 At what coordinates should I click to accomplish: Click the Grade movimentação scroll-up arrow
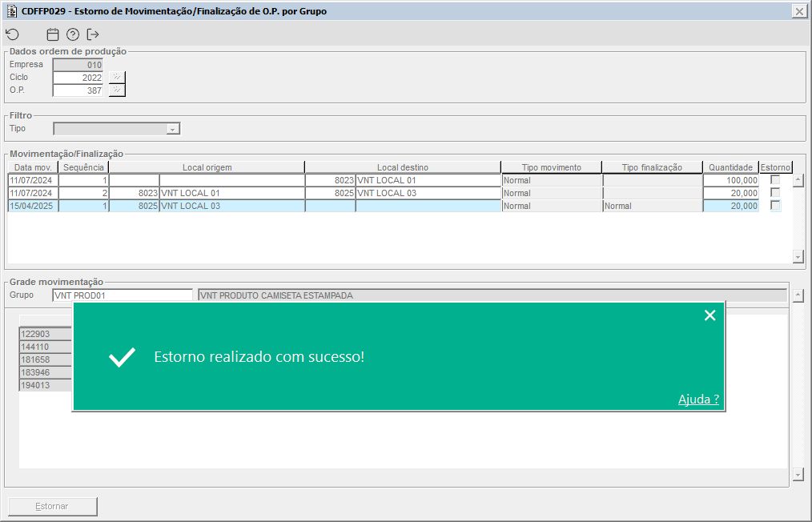[x=798, y=295]
